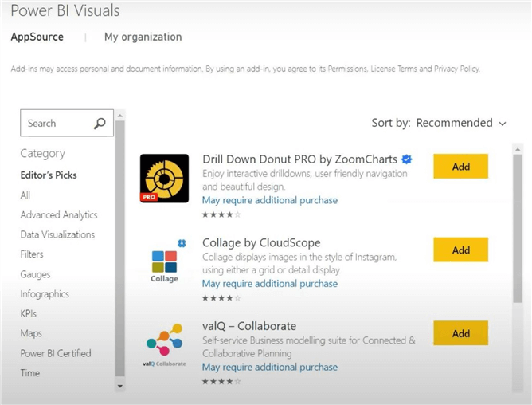This screenshot has height=405, width=532.
Task: Add the valQ Collaborate visual
Action: click(460, 333)
